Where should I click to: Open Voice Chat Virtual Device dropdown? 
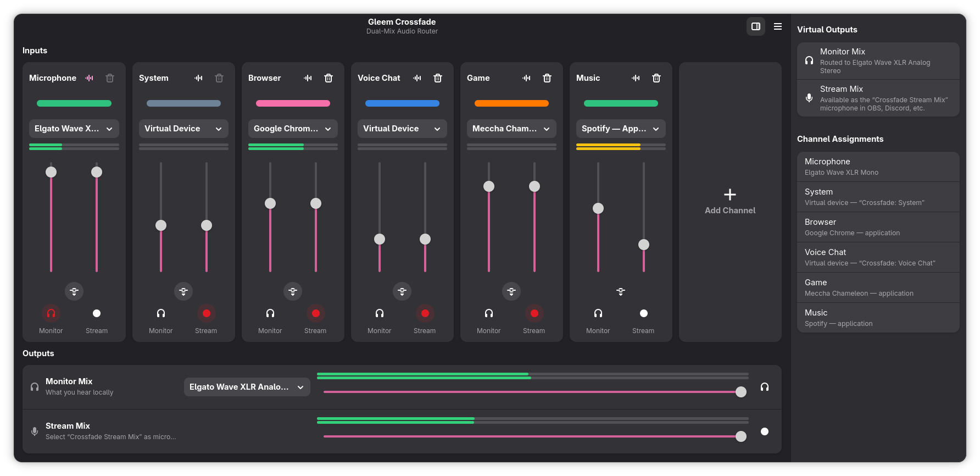point(402,129)
